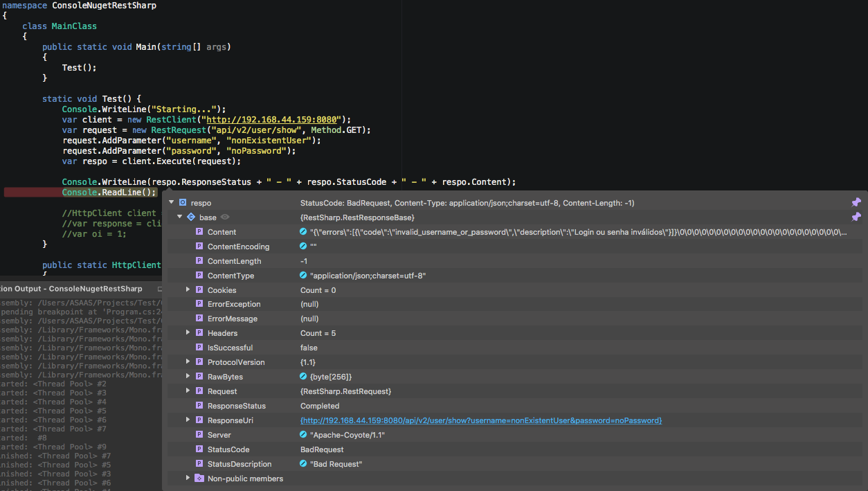Click the class icon beside base
Image resolution: width=868 pixels, height=491 pixels.
coord(191,217)
